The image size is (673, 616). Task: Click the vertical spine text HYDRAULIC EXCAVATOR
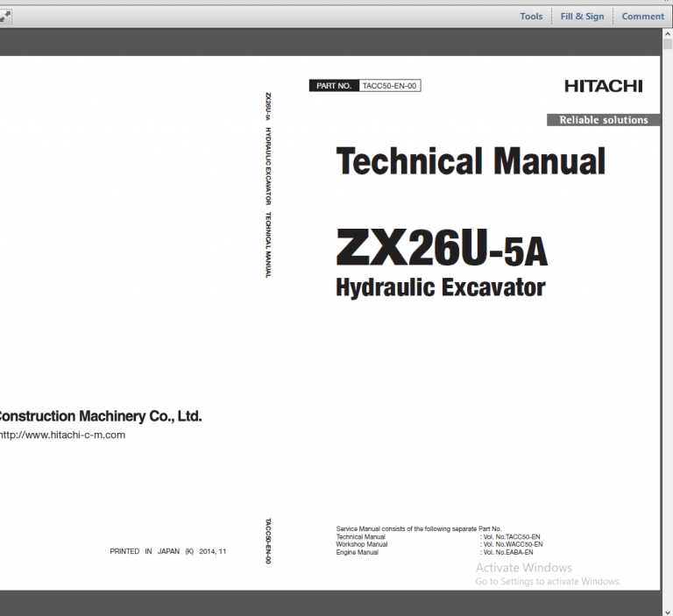pos(268,166)
